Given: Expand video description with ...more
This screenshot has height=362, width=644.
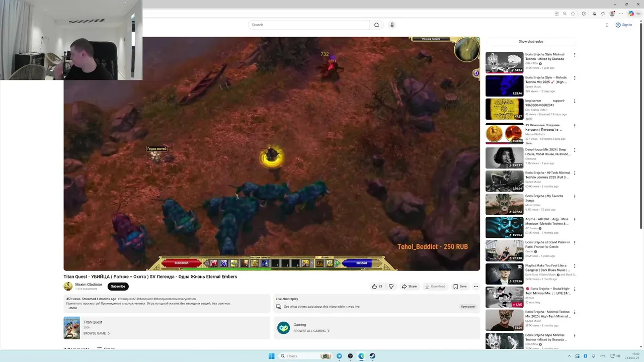Looking at the screenshot, I should point(72,308).
